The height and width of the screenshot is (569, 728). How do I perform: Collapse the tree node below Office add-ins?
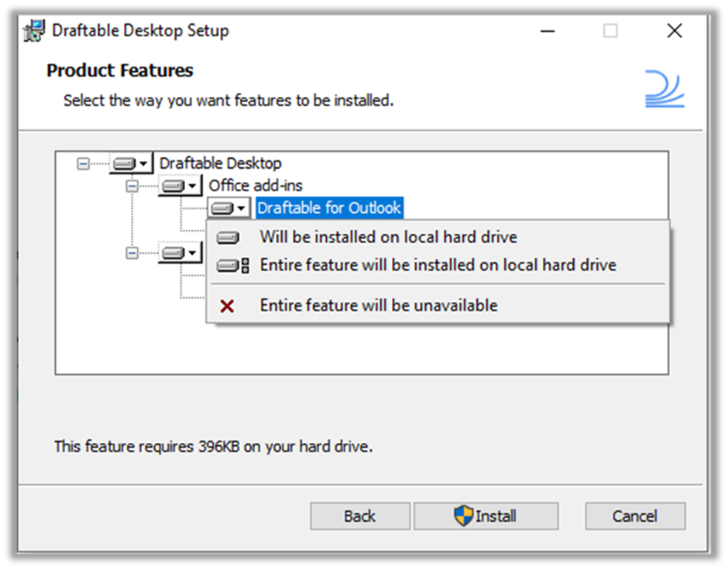tap(132, 253)
